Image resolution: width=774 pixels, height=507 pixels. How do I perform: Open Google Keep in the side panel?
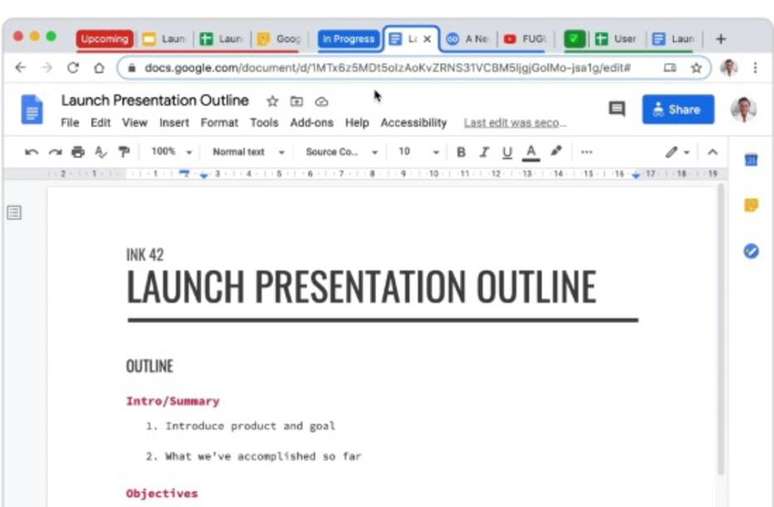coord(751,205)
